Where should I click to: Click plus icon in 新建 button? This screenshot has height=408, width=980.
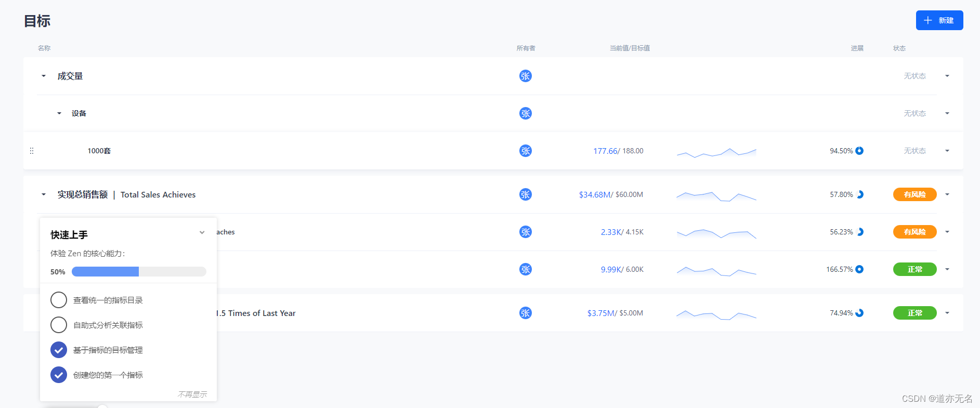pyautogui.click(x=928, y=20)
